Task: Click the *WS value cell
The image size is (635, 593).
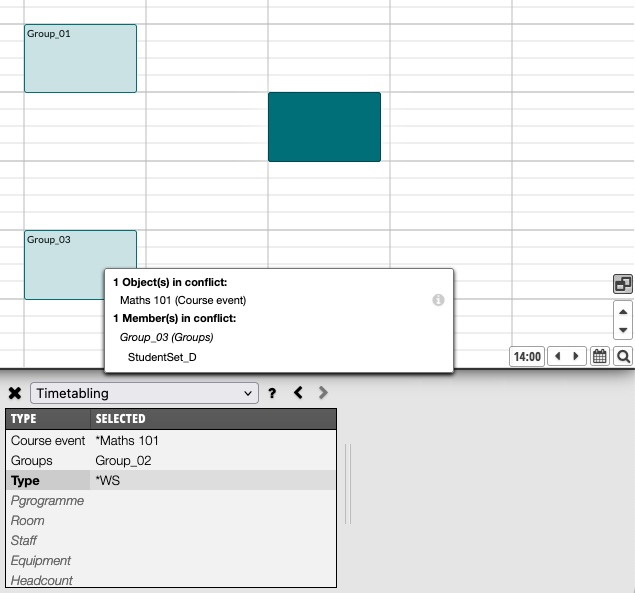Action: (213, 480)
